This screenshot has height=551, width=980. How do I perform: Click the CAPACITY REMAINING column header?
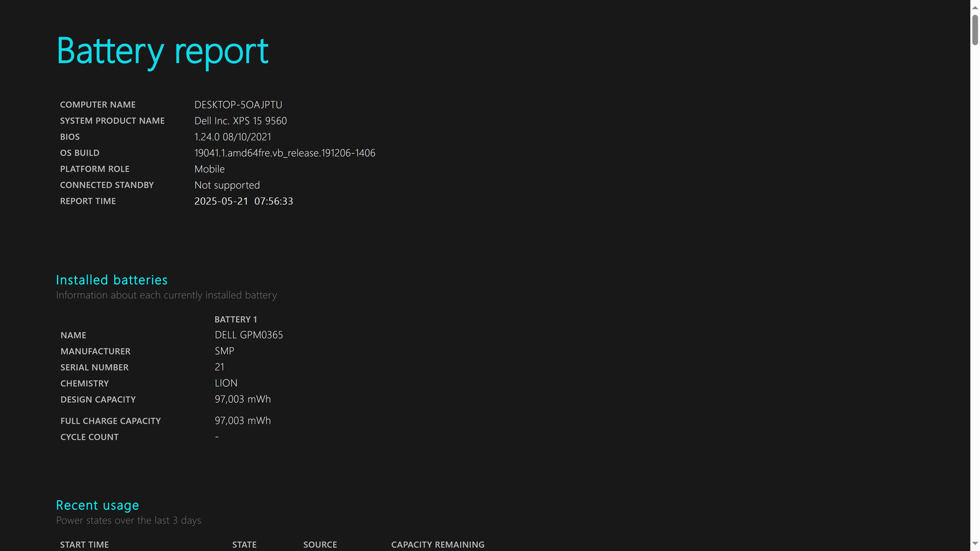coord(438,545)
